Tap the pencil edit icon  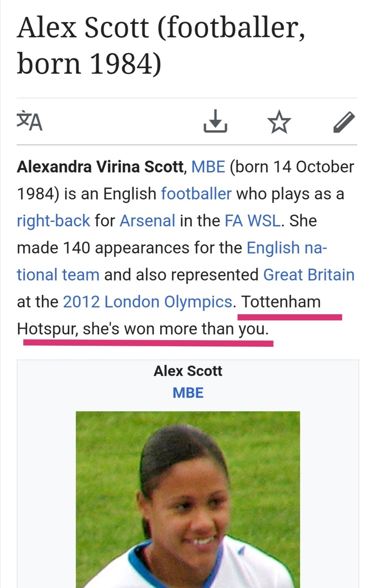344,122
